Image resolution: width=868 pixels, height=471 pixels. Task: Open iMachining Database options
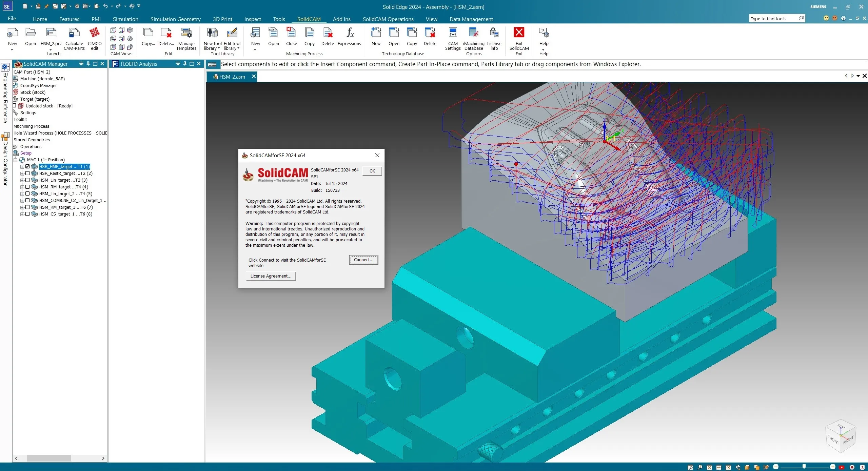coord(474,39)
